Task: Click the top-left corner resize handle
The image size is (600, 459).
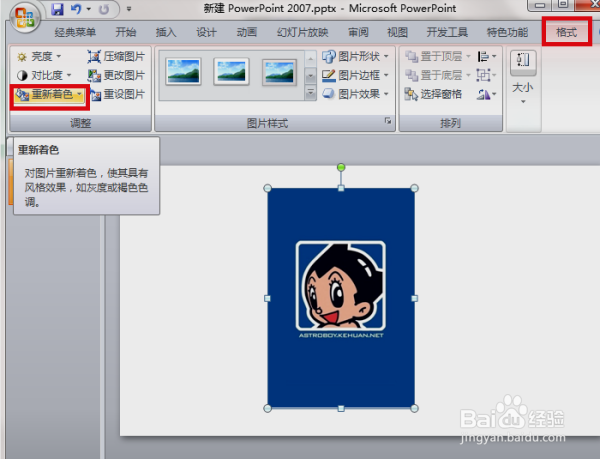Action: [267, 188]
